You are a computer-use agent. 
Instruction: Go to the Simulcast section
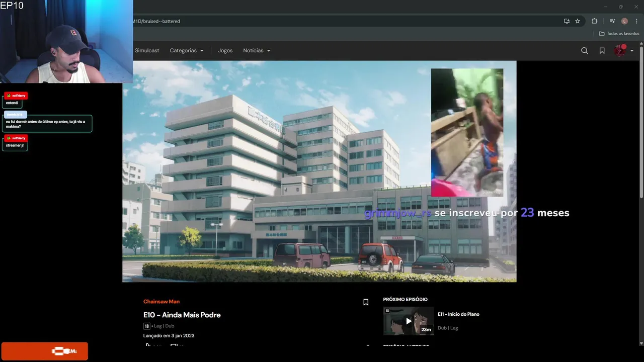coord(147,51)
